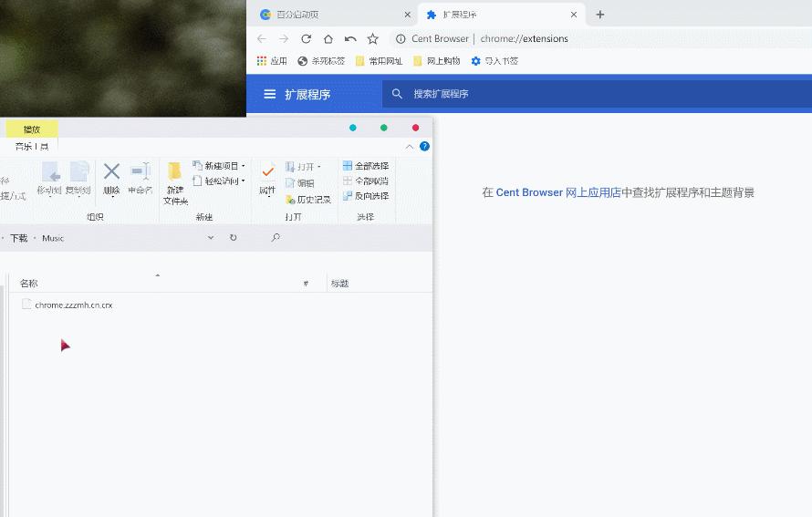812x517 pixels.
Task: Open the 杀死标签 bookmark
Action: (x=321, y=61)
